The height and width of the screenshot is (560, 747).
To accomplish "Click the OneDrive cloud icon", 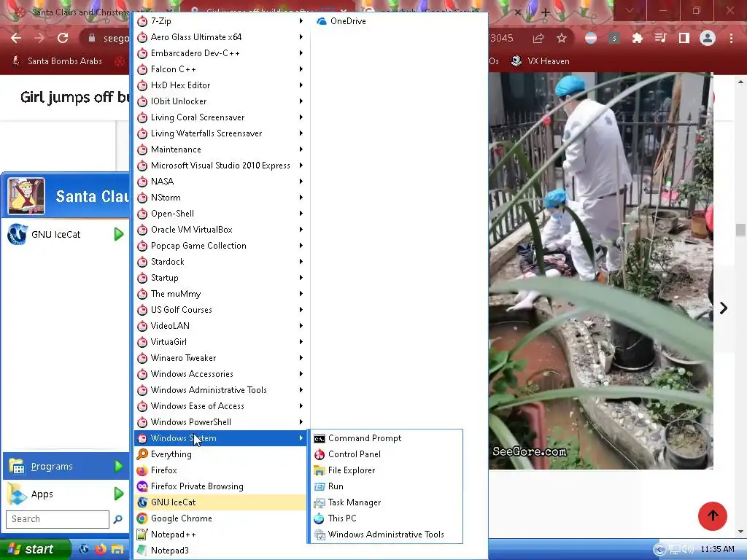I will 322,21.
